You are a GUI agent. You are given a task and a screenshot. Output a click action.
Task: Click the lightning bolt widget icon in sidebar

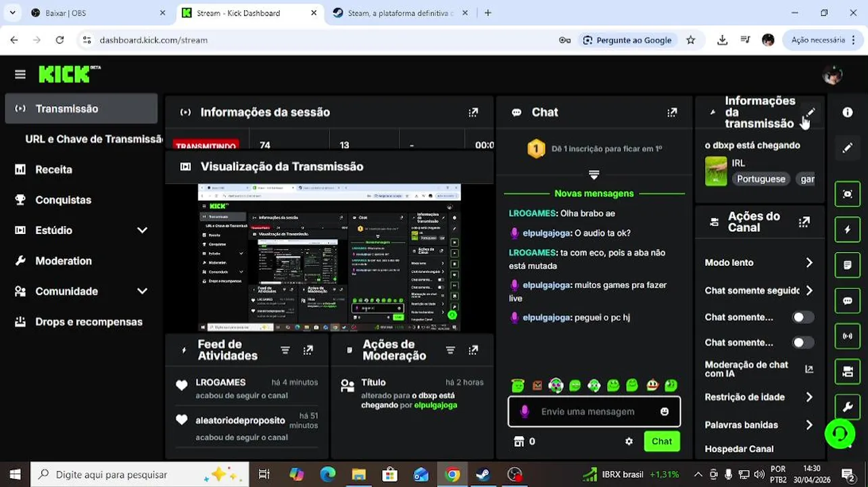(847, 230)
